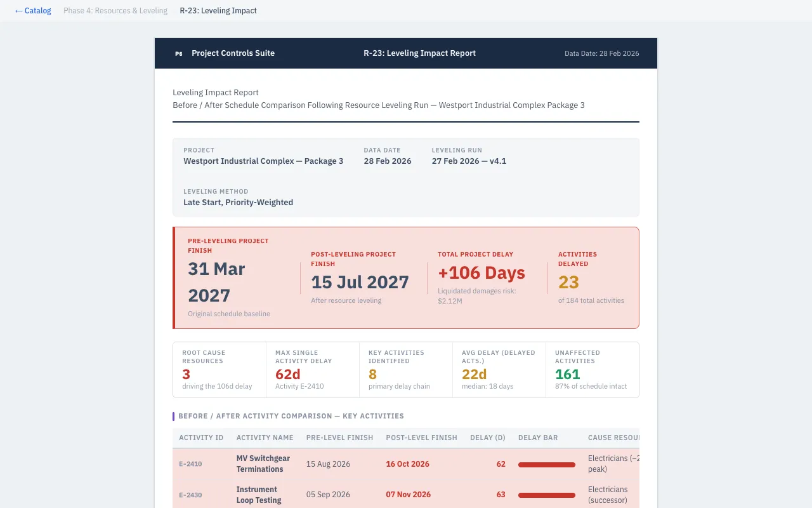Select the E-2430 activity row ID
812x508 pixels.
190,495
